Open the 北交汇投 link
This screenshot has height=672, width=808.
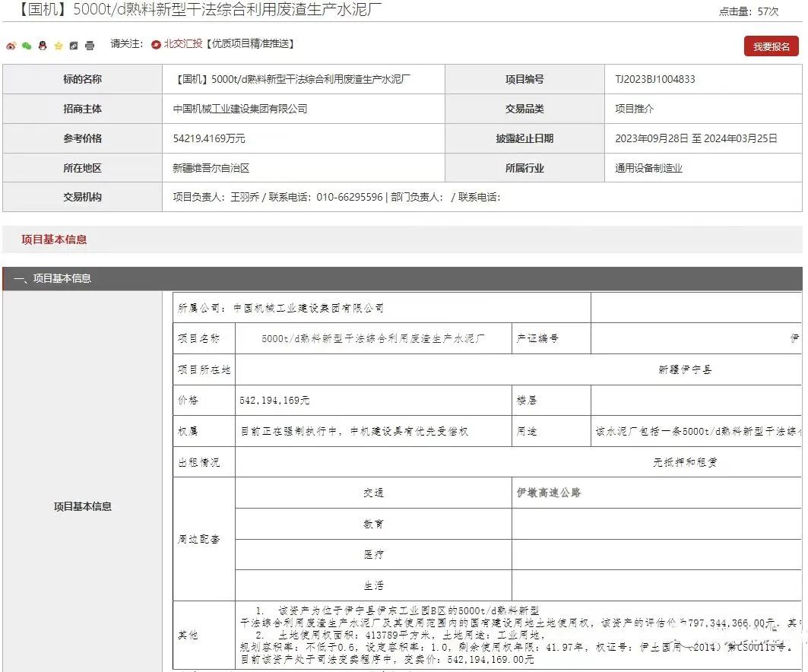(x=183, y=44)
